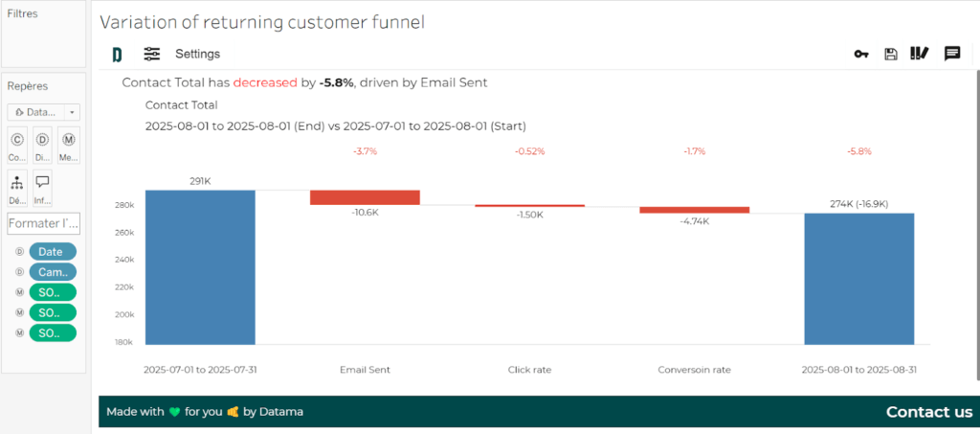Viewport: 980px width, 434px height.
Task: Click the key license icon
Action: [861, 55]
